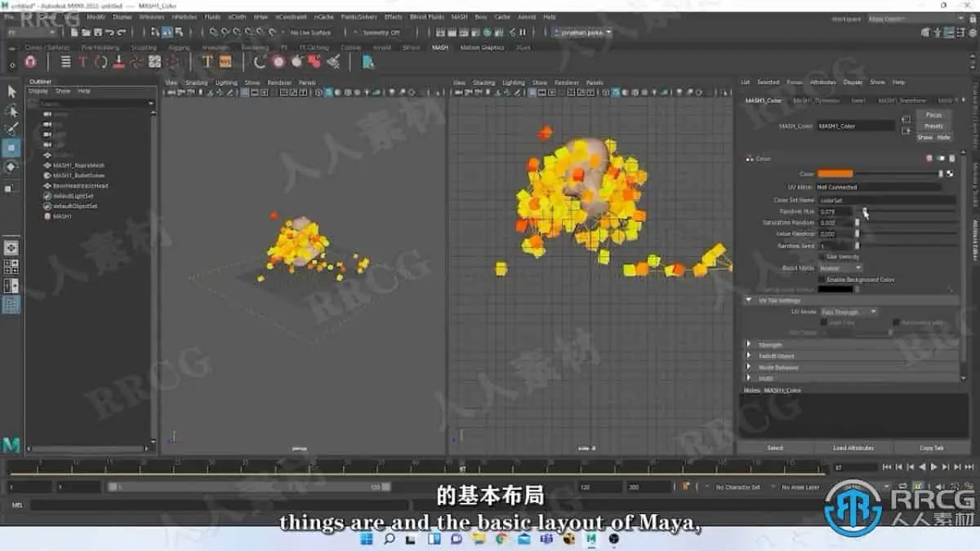Select the single-pane layout icon
Image resolution: width=980 pixels, height=551 pixels.
11,248
